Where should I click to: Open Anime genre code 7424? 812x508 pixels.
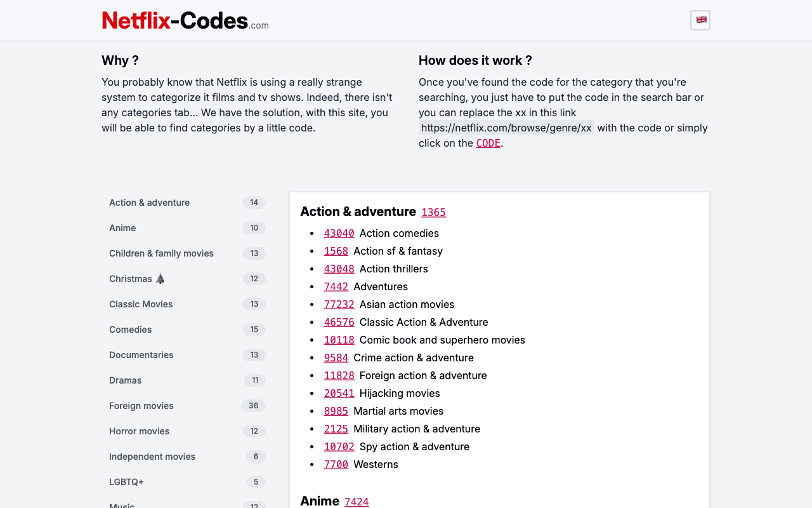tap(357, 502)
